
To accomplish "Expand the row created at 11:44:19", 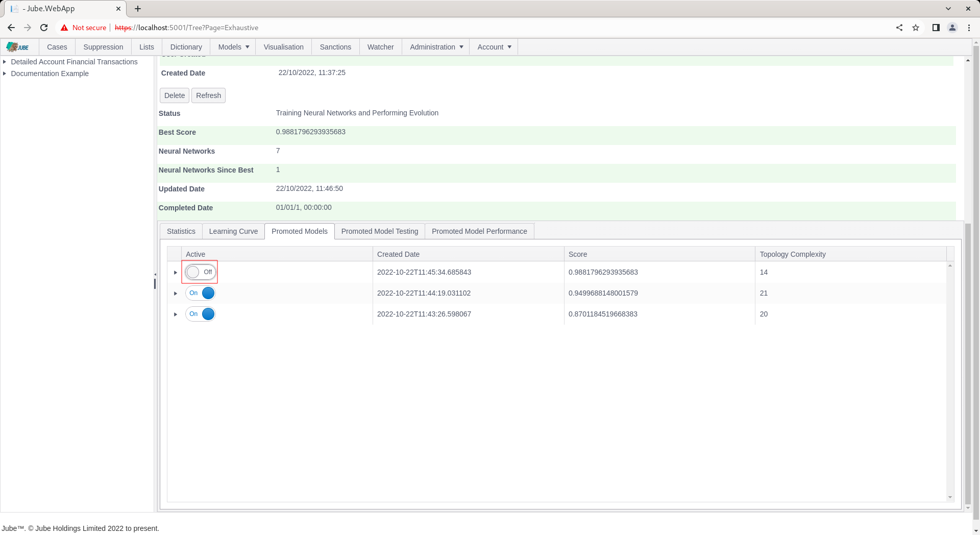I will pyautogui.click(x=175, y=294).
